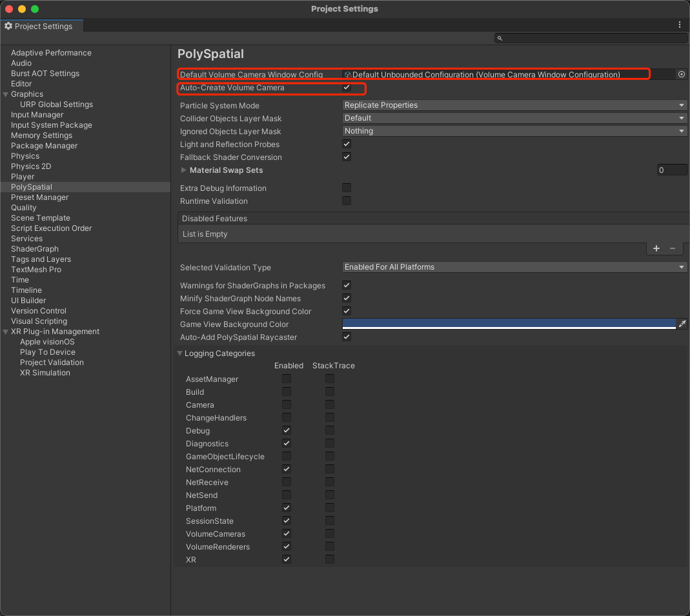Screen dimensions: 690x616
Task: Select Player in the settings sidebar
Action: (23, 177)
